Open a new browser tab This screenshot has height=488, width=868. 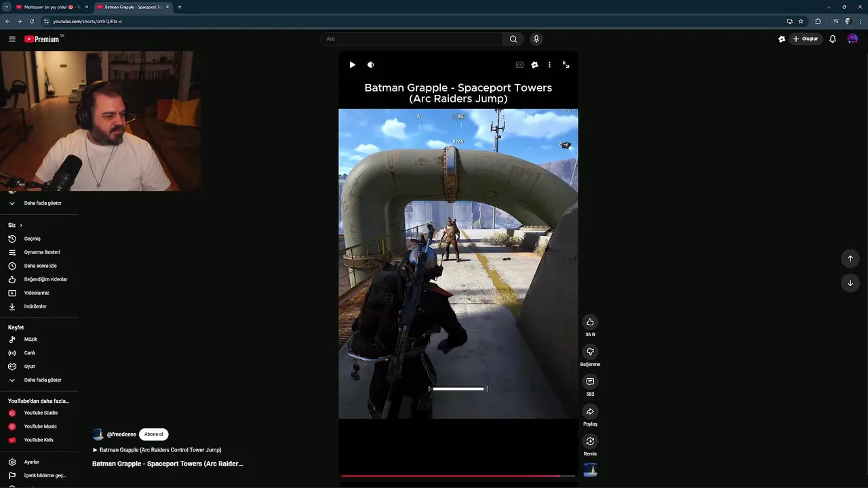click(x=179, y=7)
